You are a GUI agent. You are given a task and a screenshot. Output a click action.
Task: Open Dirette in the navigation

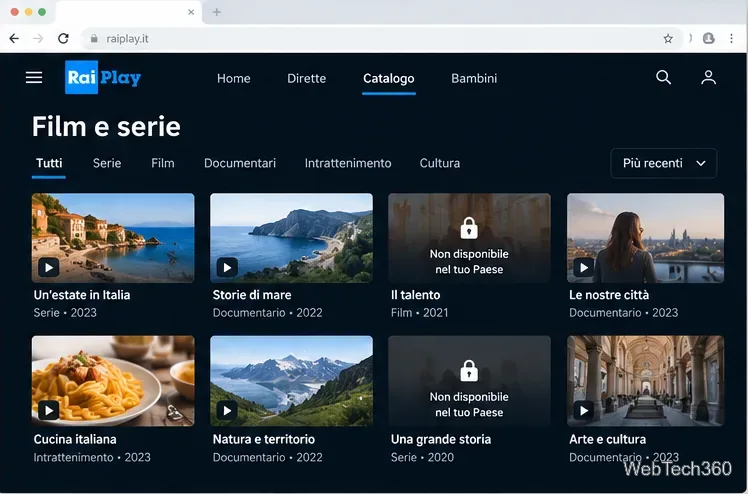[x=307, y=78]
